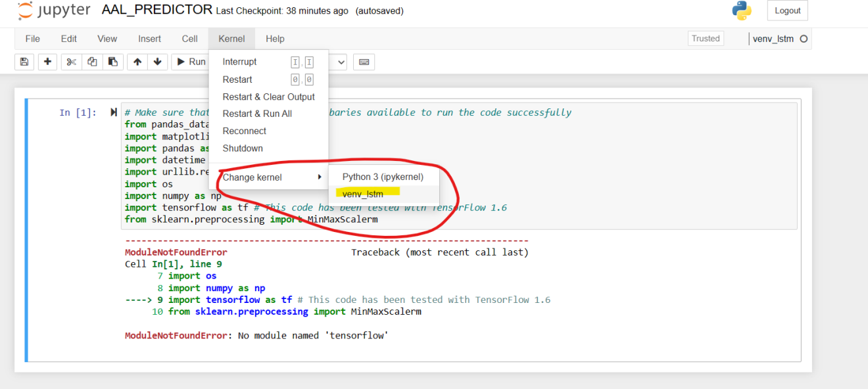The width and height of the screenshot is (868, 389).
Task: Insert cell below with plus icon
Action: coord(47,62)
